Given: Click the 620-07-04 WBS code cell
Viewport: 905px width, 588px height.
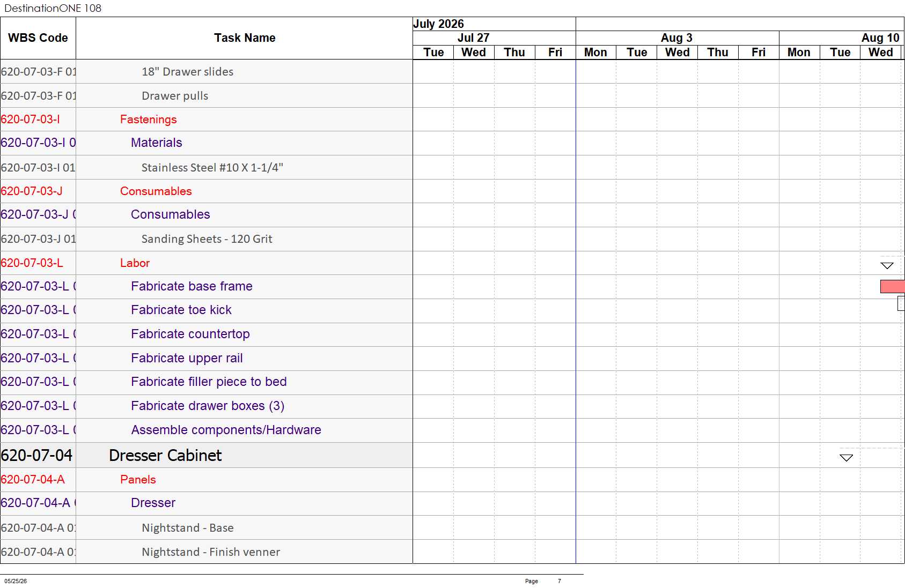Looking at the screenshot, I should coord(37,455).
